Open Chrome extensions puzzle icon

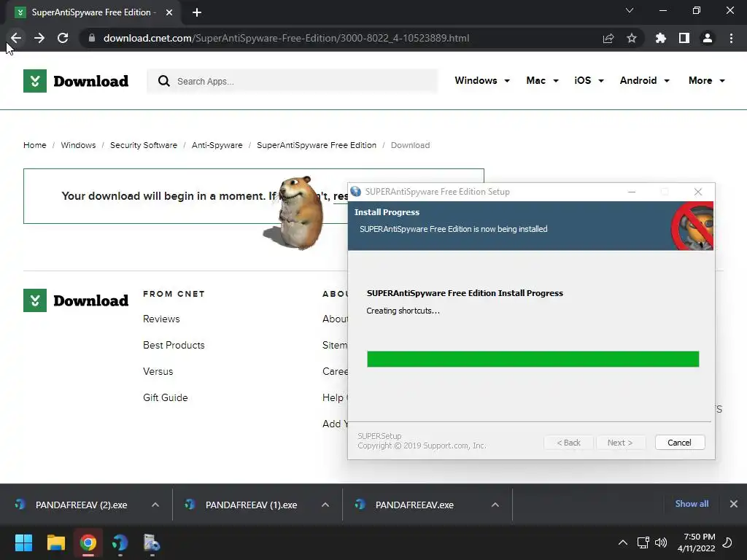pos(661,38)
